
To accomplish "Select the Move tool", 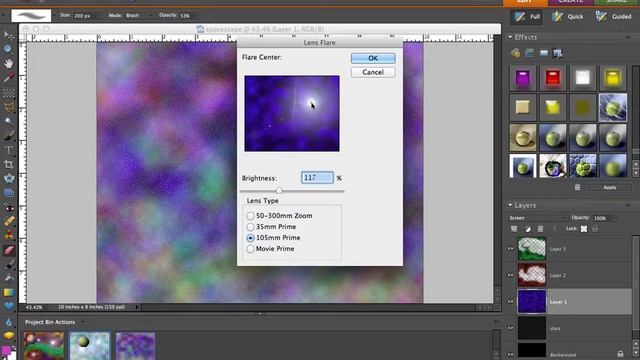I will tap(9, 35).
